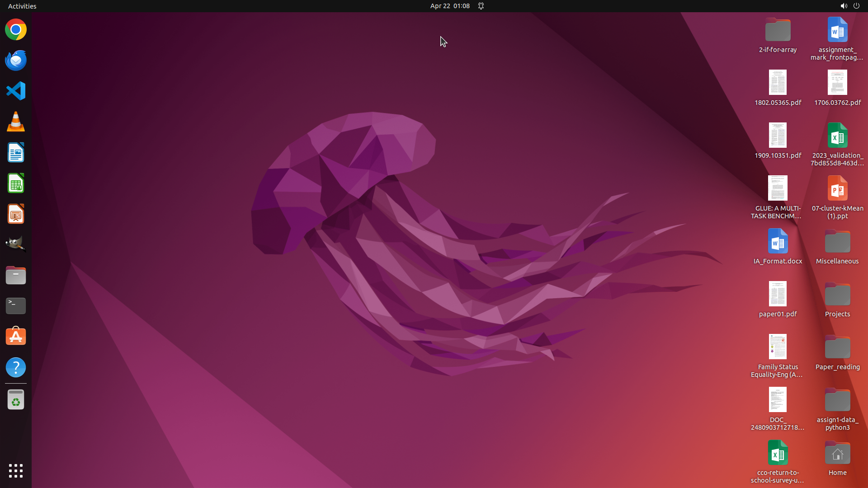This screenshot has height=488, width=868.
Task: Launch VLC media player
Action: (16, 122)
